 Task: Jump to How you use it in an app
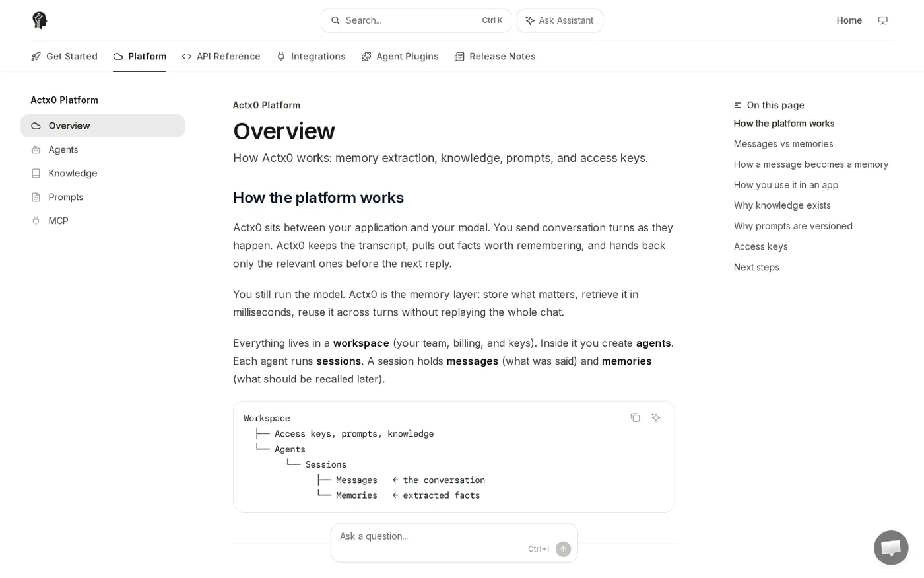786,185
